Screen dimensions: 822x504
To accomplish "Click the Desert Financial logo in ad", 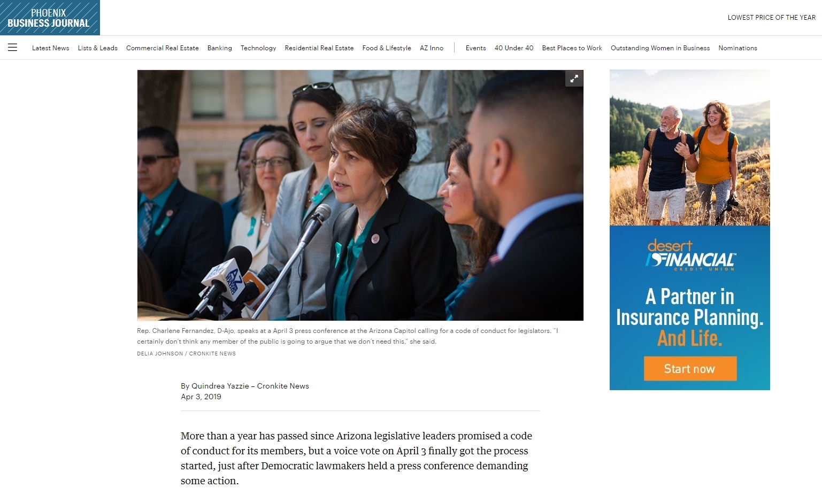I will 690,255.
